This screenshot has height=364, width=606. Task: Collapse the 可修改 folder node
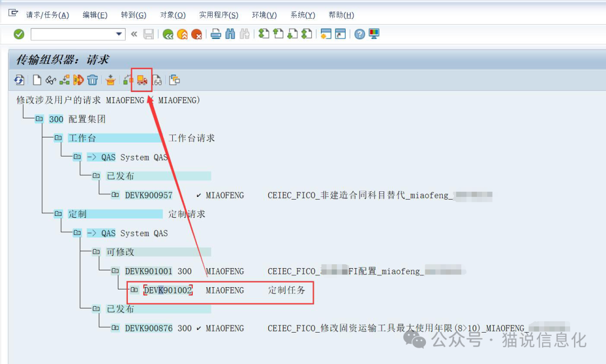coord(97,252)
